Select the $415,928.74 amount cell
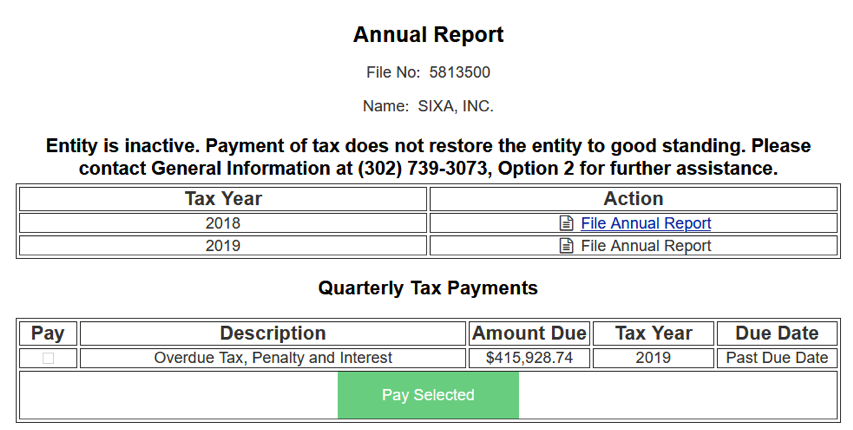 [529, 358]
